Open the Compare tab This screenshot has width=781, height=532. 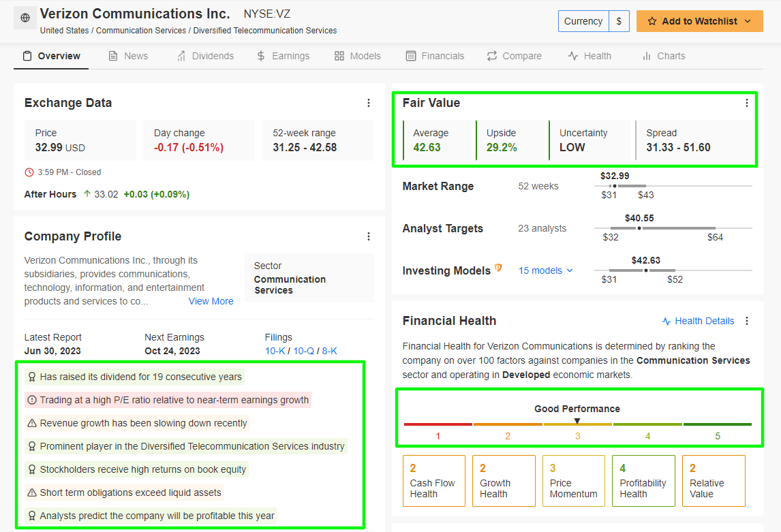[514, 57]
